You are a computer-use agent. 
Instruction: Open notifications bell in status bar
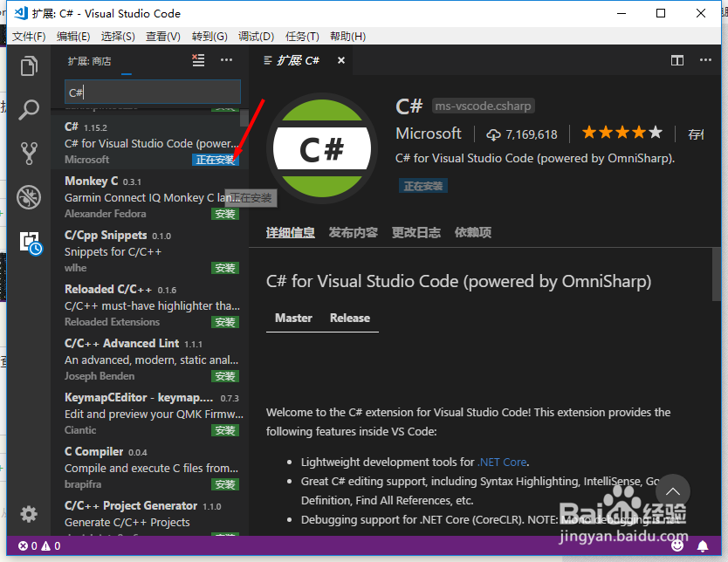703,546
